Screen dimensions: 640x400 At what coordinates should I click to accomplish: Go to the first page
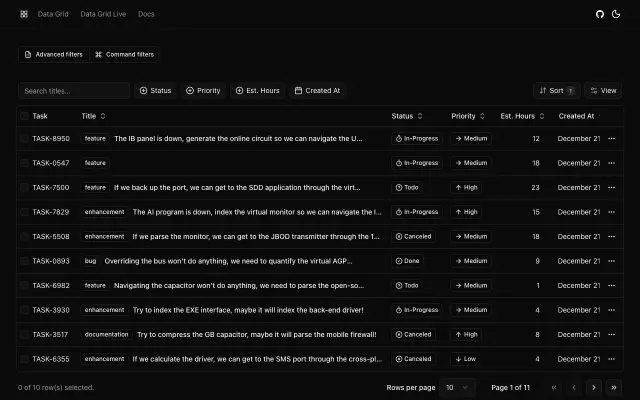554,388
